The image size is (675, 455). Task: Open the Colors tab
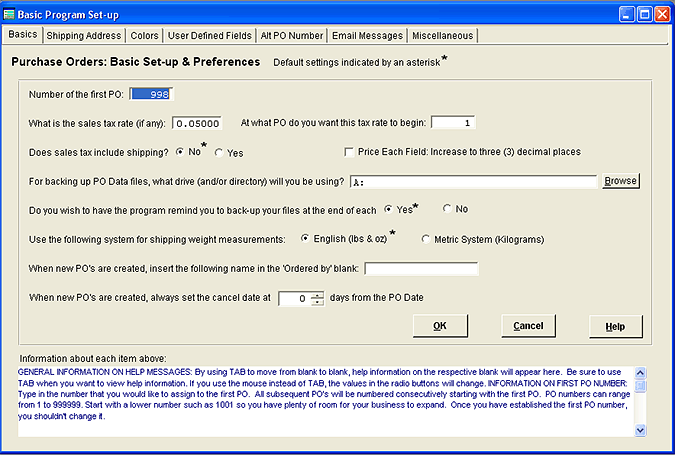(144, 35)
